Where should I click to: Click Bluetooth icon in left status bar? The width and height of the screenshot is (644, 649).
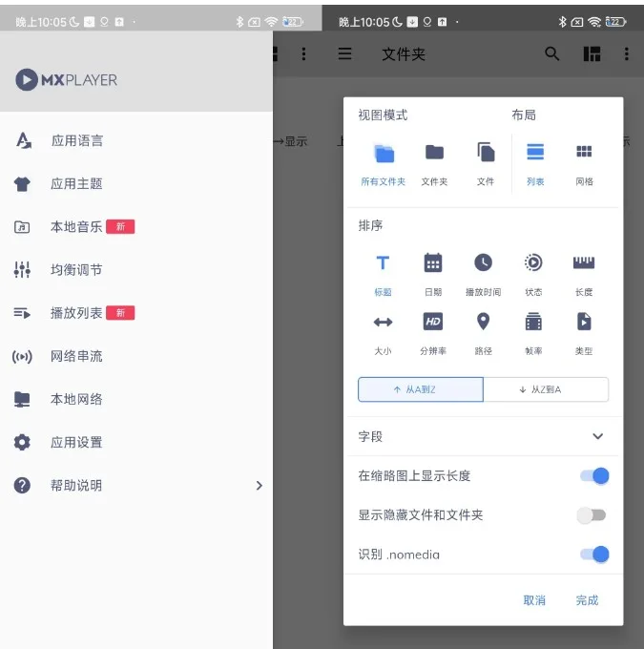pos(239,22)
